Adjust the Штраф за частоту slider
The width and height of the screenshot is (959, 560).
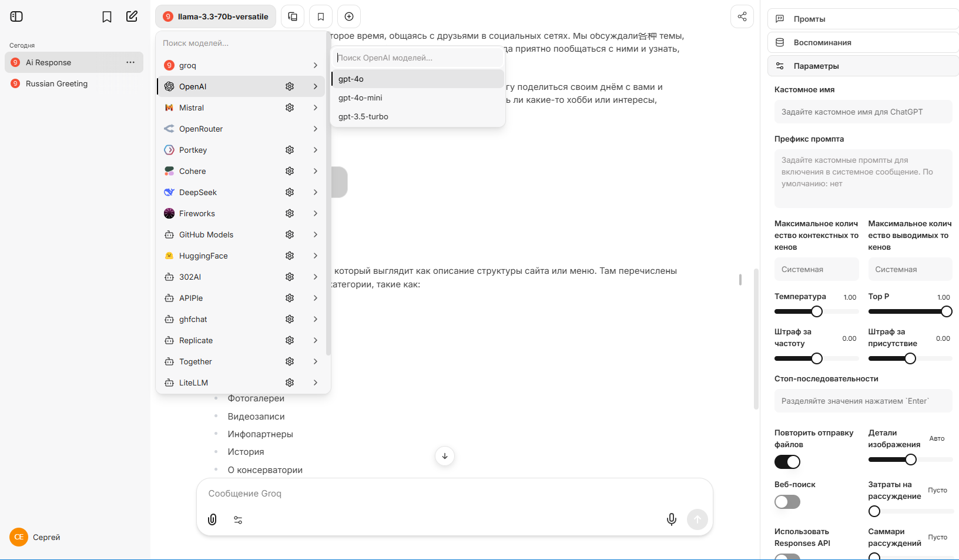(817, 358)
